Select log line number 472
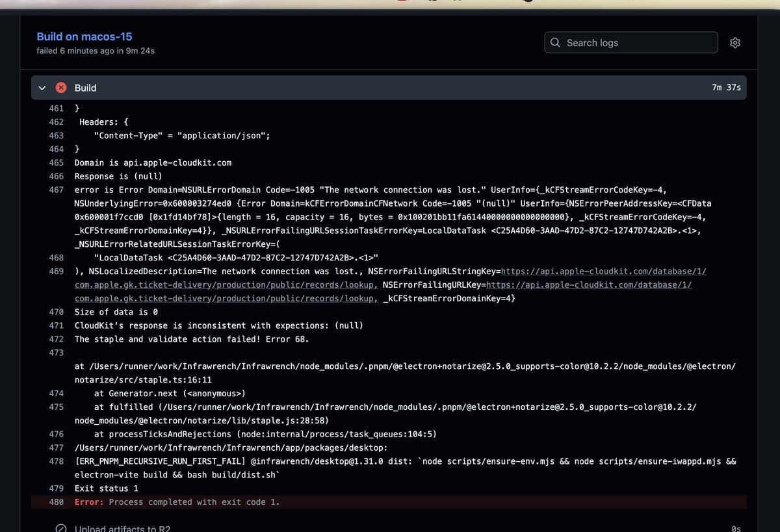 click(56, 339)
